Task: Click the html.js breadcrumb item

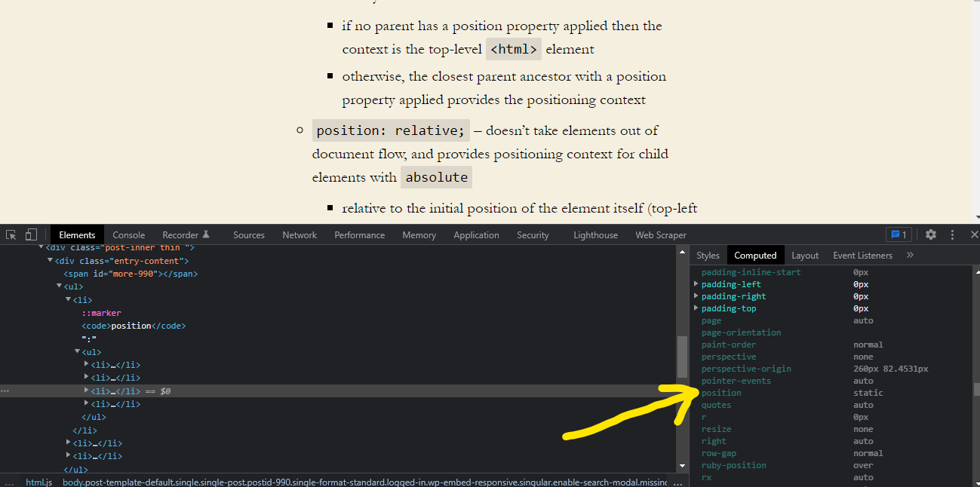Action: [38, 481]
